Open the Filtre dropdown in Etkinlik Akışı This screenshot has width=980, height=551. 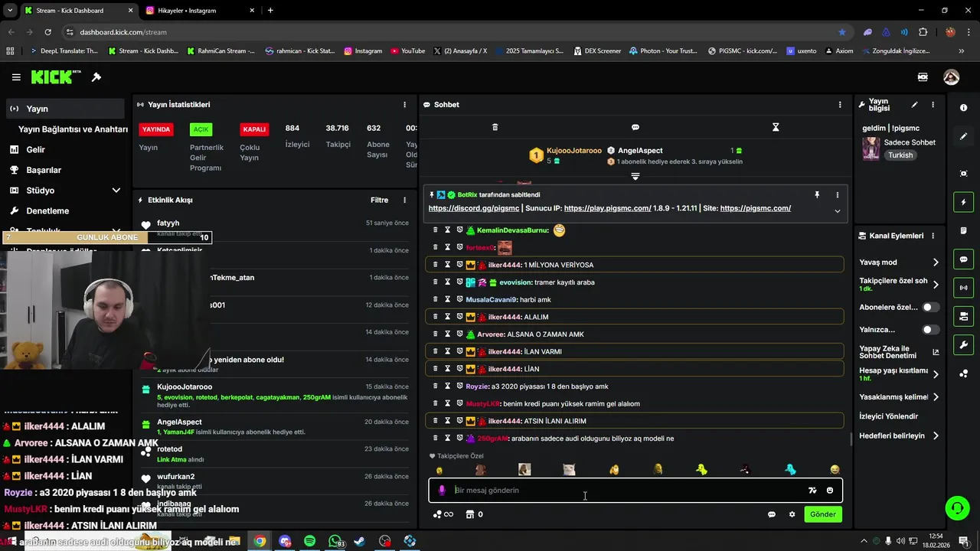380,201
